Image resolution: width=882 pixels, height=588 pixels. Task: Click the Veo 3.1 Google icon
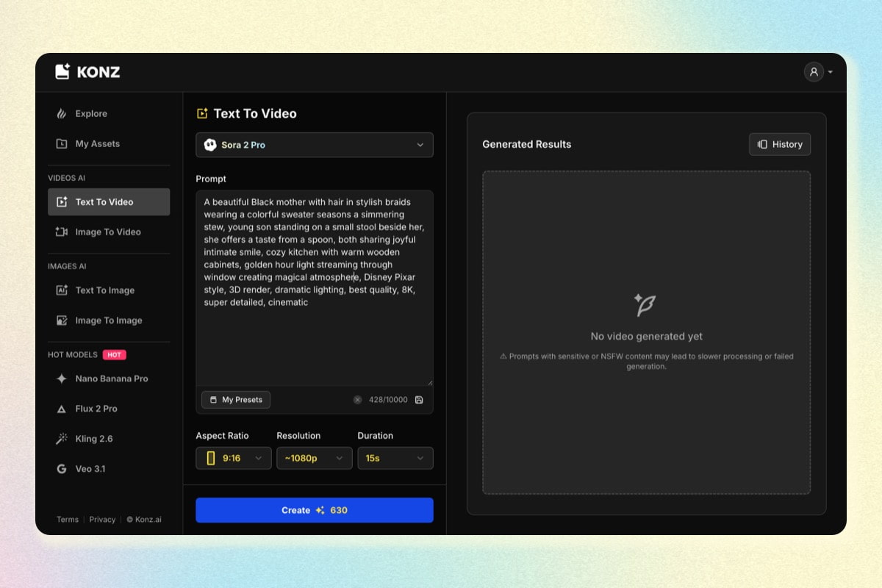point(62,469)
